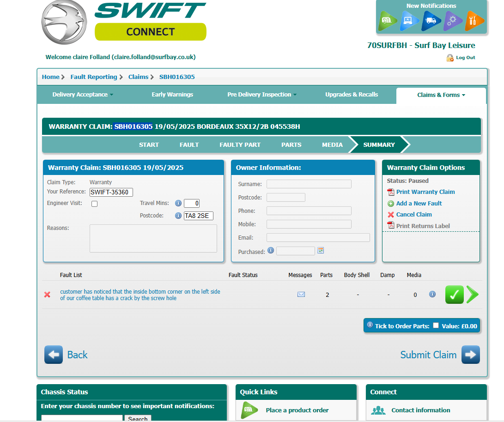This screenshot has width=504, height=422.
Task: Click the Cancel Claim link
Action: (x=413, y=215)
